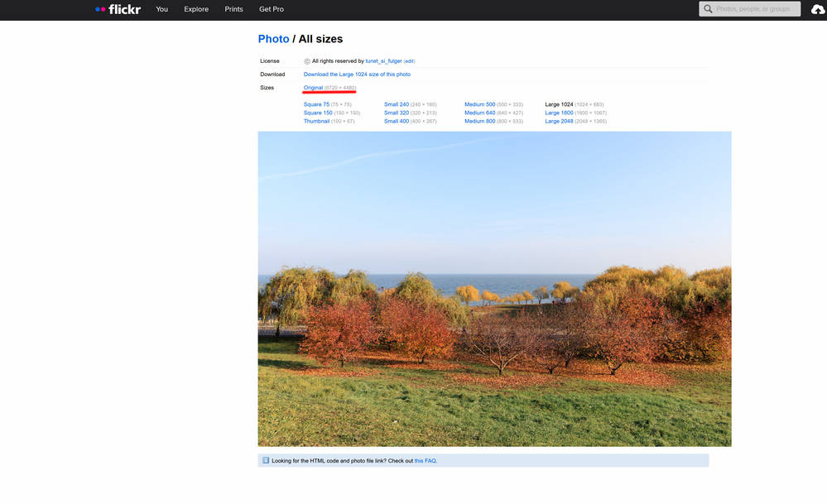This screenshot has height=504, width=827.
Task: Click the Flickr logo
Action: [x=120, y=9]
